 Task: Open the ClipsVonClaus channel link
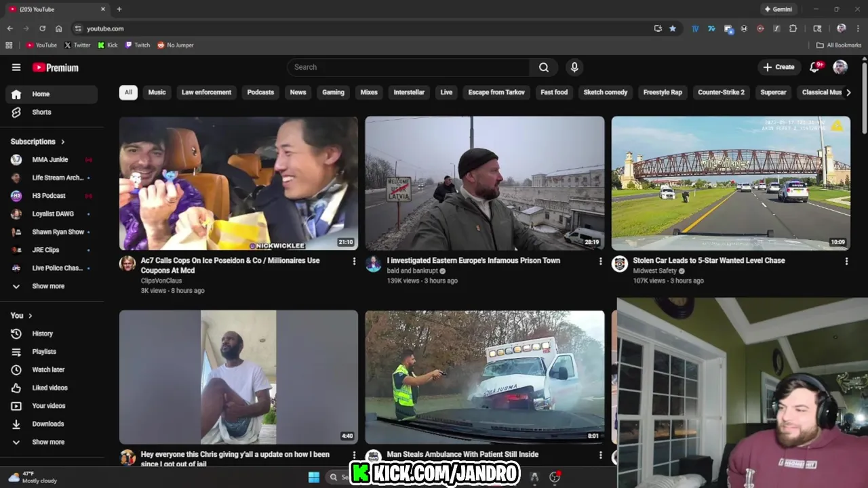[x=161, y=281]
